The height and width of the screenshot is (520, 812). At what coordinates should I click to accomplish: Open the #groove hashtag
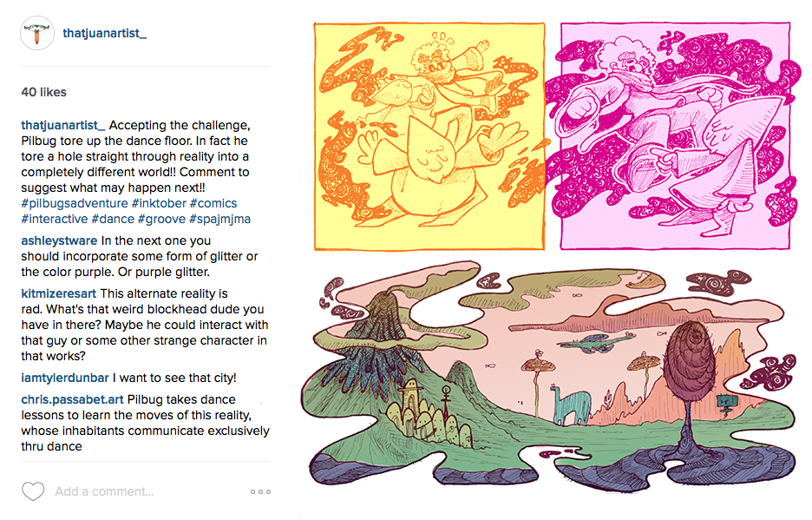coord(161,219)
